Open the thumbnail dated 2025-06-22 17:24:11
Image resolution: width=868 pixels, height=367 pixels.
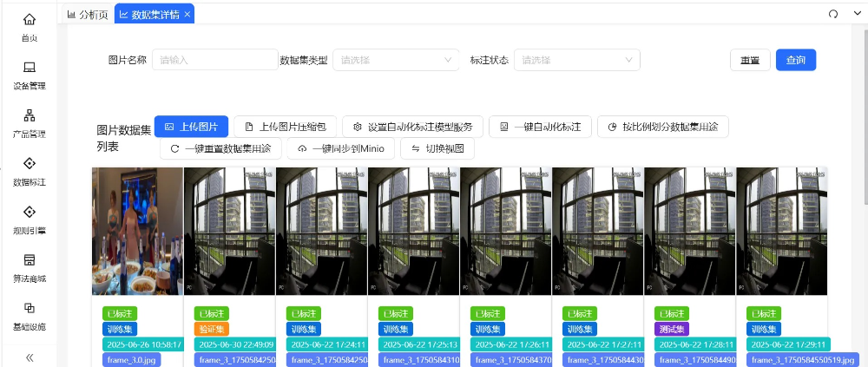(x=321, y=232)
